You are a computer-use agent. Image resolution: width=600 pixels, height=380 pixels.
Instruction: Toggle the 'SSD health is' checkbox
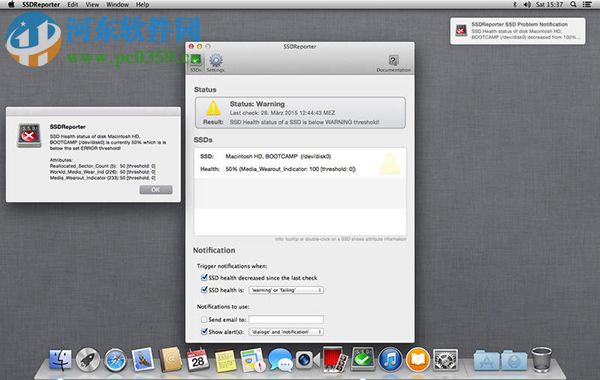click(x=204, y=290)
